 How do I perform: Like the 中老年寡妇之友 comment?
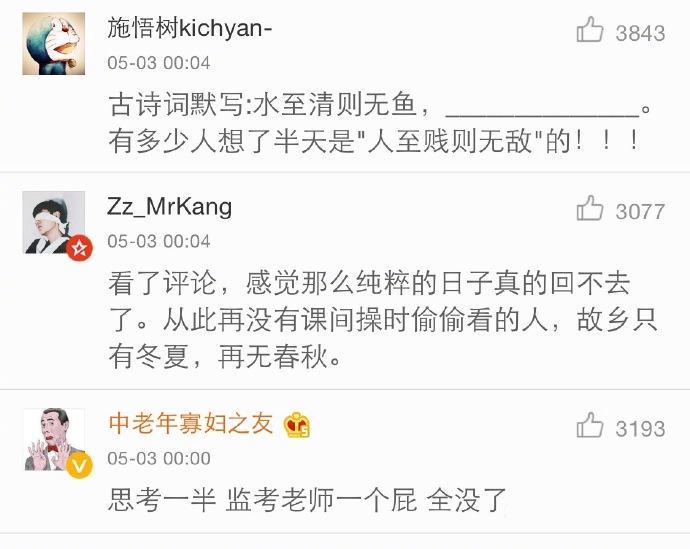(590, 425)
